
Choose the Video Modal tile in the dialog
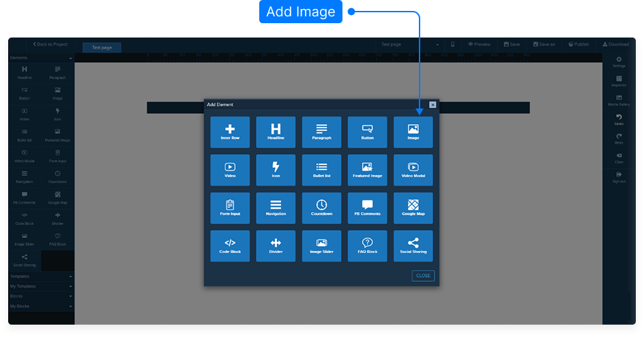[413, 170]
